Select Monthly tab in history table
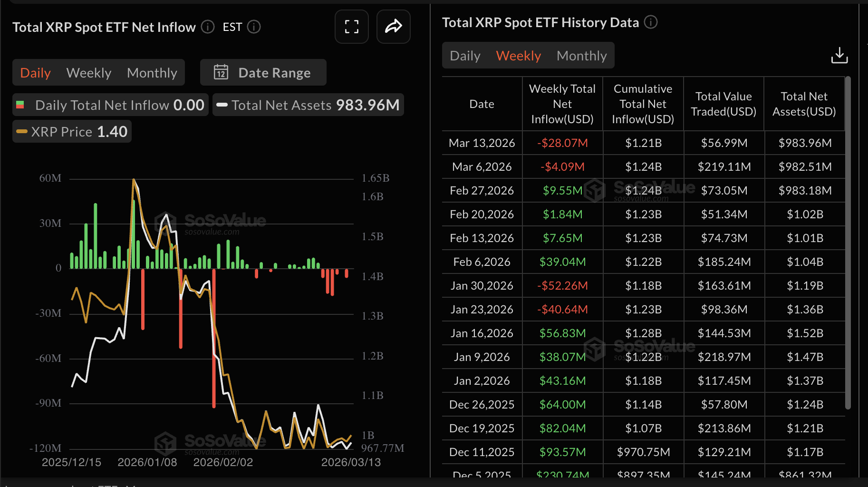The width and height of the screenshot is (868, 487). coord(581,56)
